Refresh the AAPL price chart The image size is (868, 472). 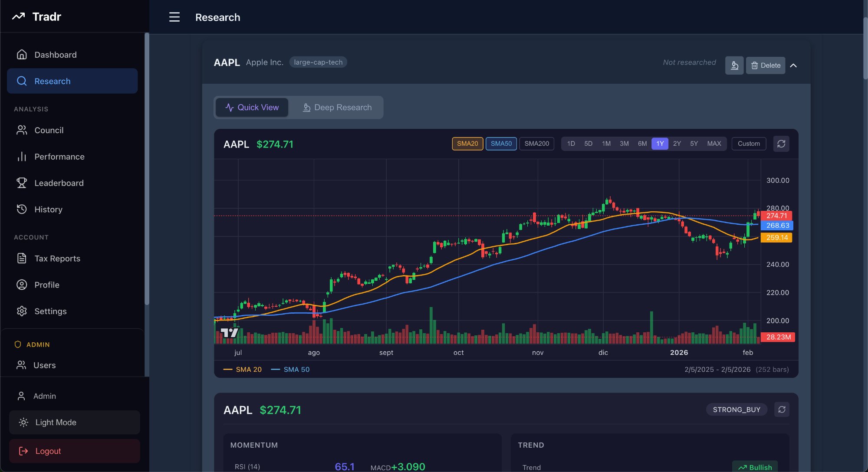tap(781, 144)
